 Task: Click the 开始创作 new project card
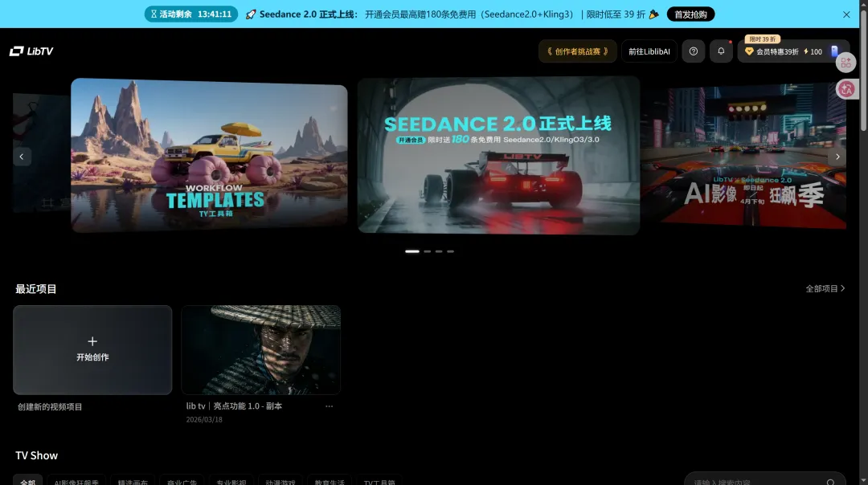point(92,349)
